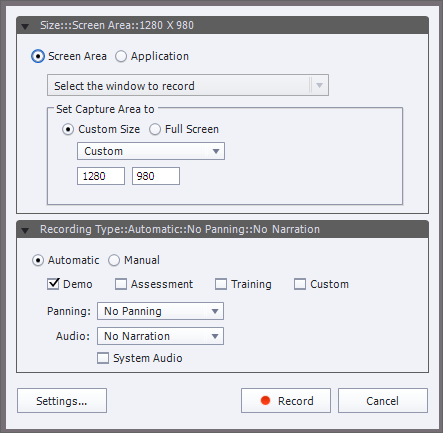Select Manual recording mode

point(114,260)
